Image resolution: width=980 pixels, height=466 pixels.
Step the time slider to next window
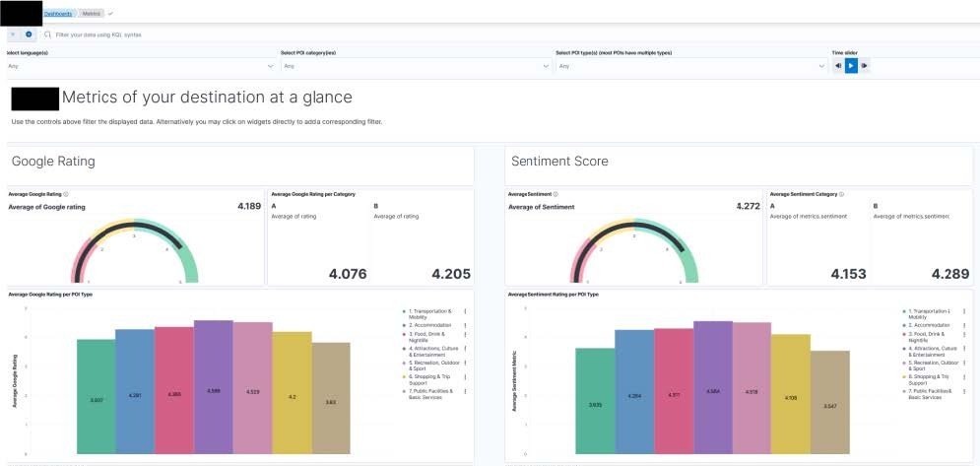(865, 66)
